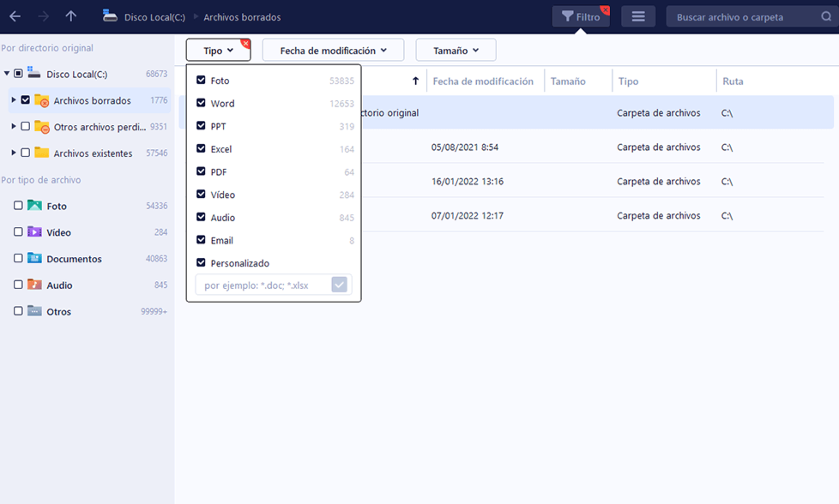Open the Tipo filter dropdown
The image size is (839, 504).
tap(218, 51)
